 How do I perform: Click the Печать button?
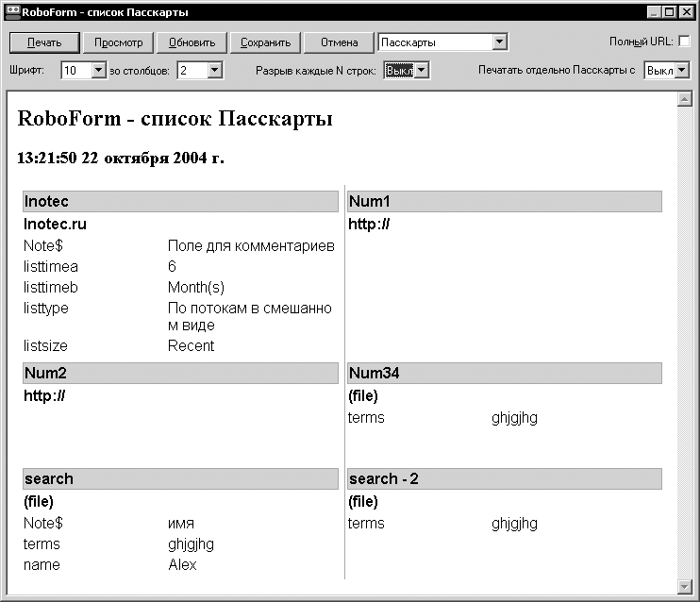(x=44, y=42)
